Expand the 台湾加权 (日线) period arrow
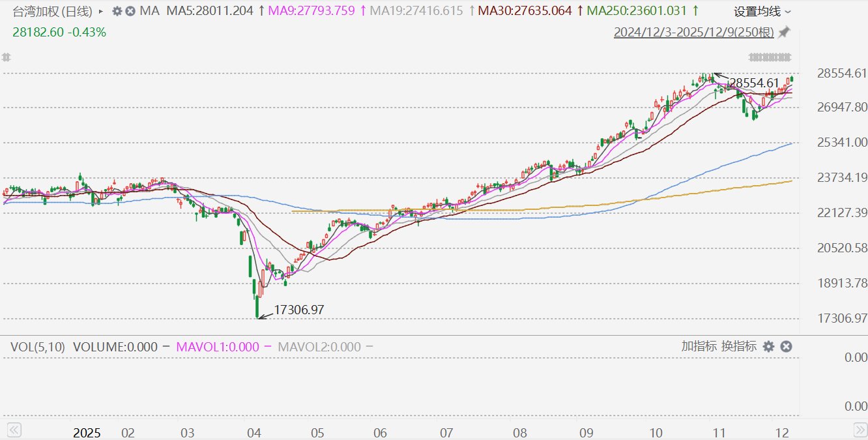 tap(100, 11)
